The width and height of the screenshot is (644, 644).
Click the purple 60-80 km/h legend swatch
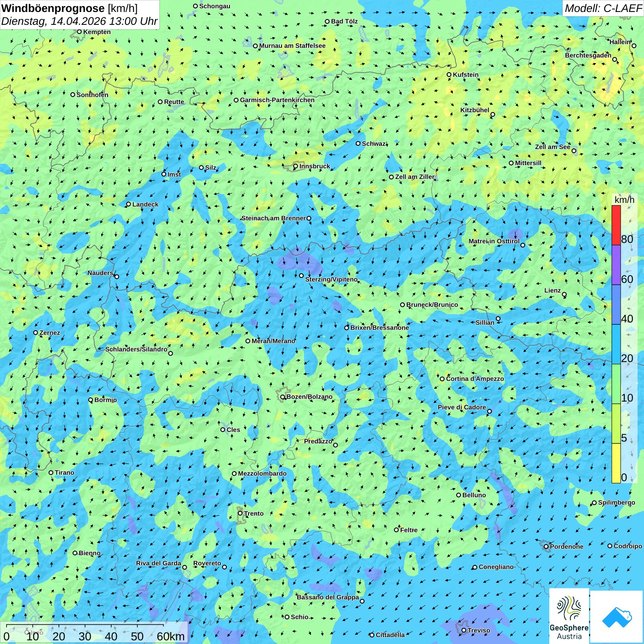tap(616, 265)
